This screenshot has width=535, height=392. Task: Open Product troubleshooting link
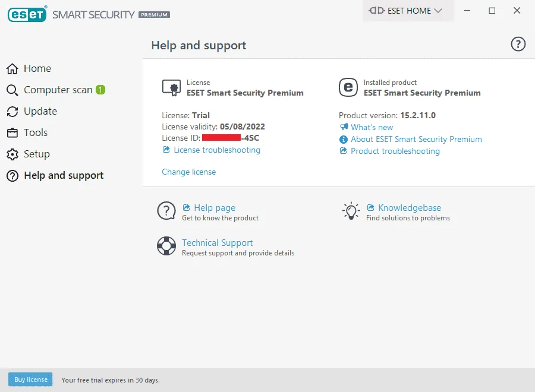pyautogui.click(x=395, y=151)
